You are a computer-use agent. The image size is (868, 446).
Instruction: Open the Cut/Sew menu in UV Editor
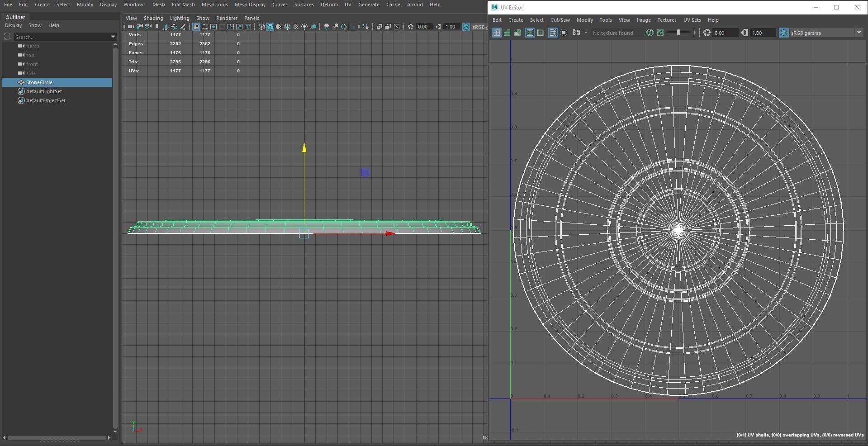560,20
